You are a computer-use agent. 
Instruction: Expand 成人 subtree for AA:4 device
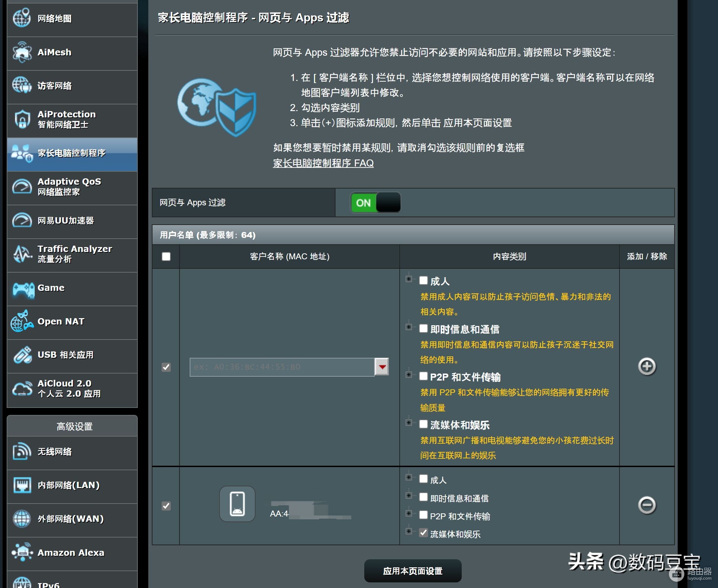(x=408, y=477)
